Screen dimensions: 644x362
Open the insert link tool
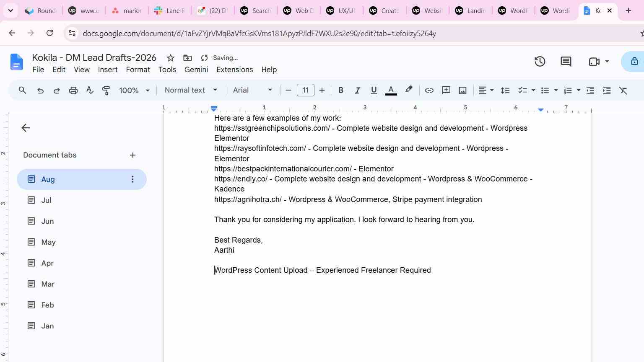(x=429, y=90)
